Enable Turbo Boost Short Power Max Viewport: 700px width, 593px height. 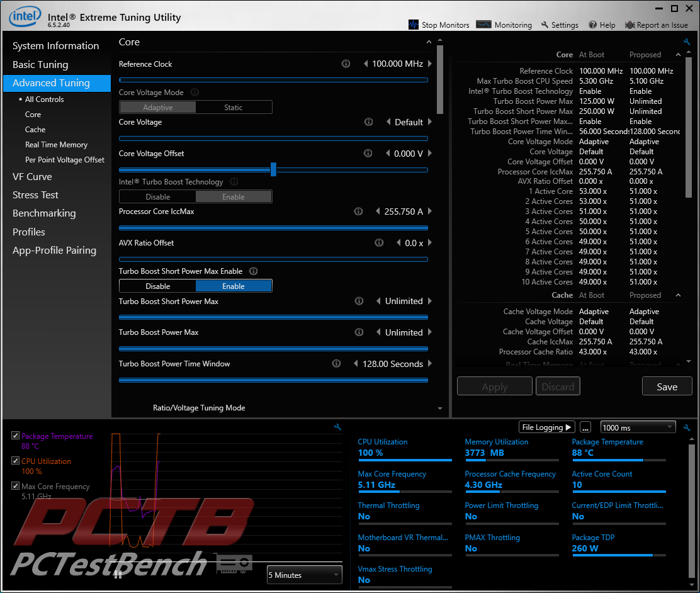pos(234,286)
